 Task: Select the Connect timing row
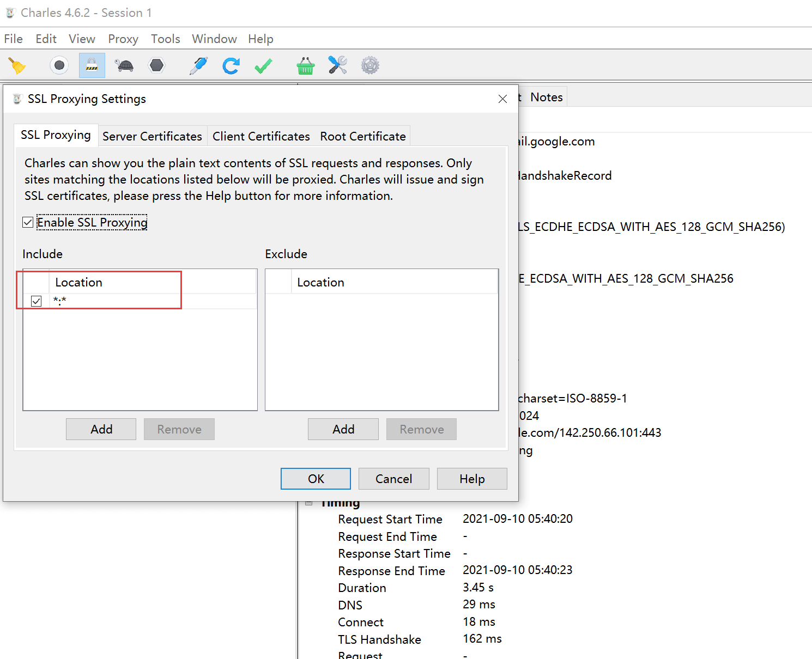417,622
